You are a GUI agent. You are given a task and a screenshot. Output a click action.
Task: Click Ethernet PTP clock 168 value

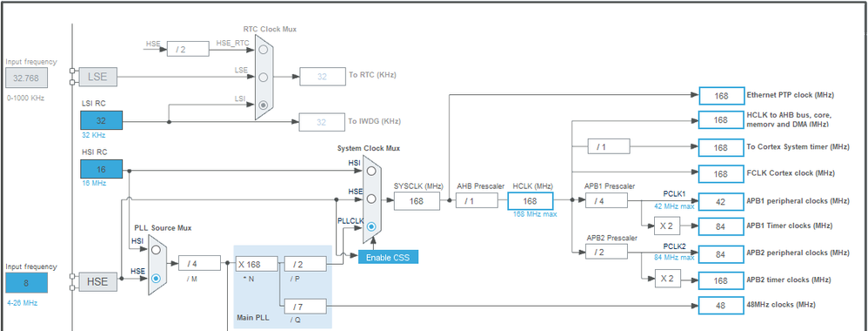coord(721,96)
